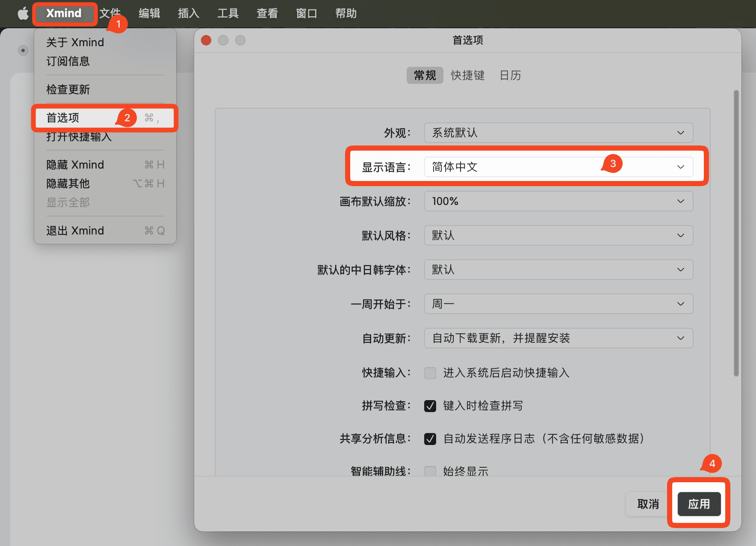Click the 取消 button
Viewport: 756px width, 546px height.
coord(648,504)
